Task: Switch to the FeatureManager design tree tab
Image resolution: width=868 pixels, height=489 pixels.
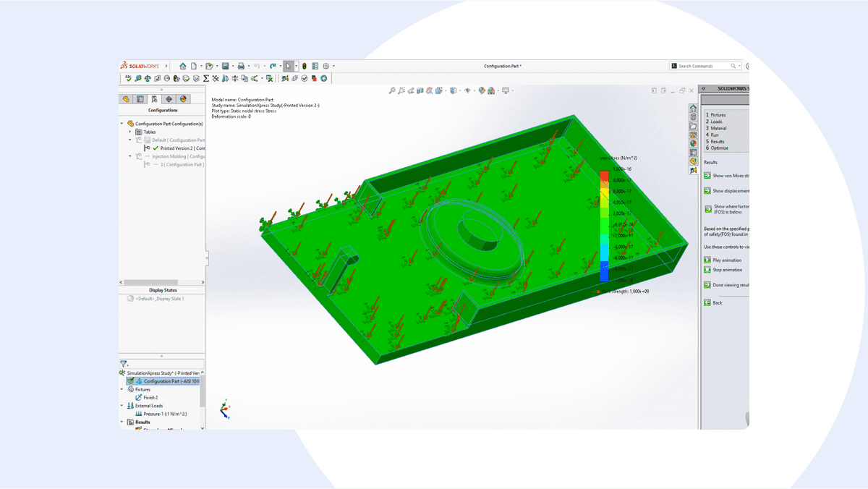Action: [x=127, y=99]
